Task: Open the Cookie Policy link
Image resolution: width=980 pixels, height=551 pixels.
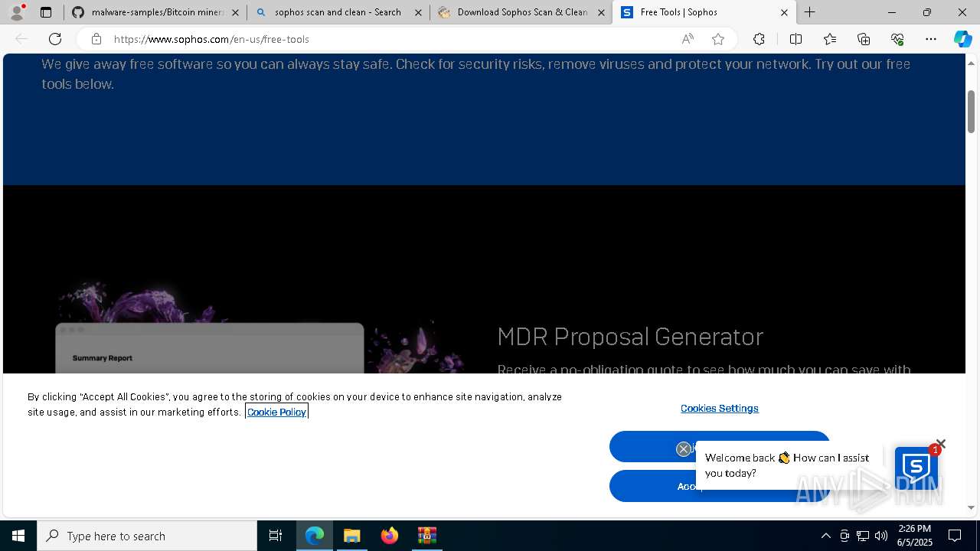Action: pyautogui.click(x=276, y=412)
